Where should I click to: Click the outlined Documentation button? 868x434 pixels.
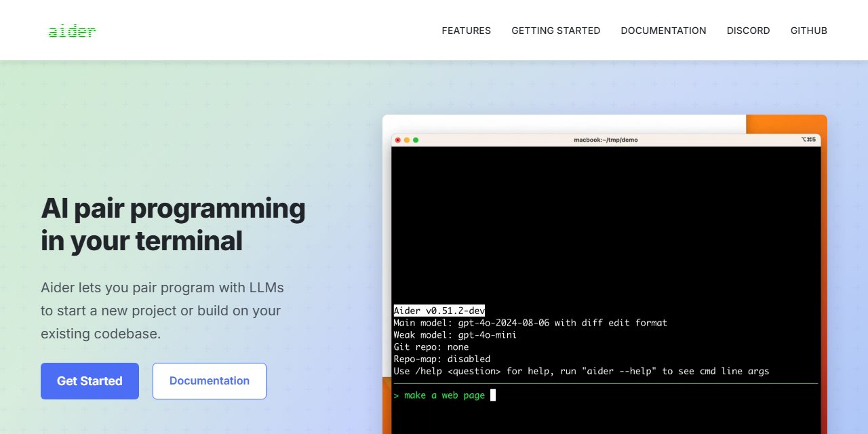point(210,381)
